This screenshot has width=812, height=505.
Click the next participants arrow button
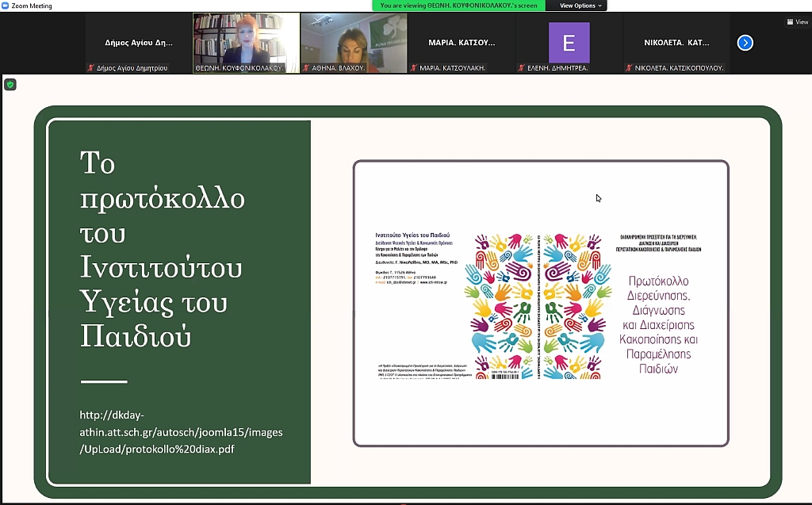pyautogui.click(x=745, y=43)
